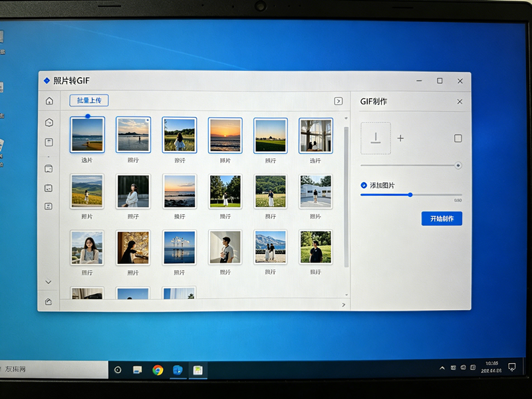This screenshot has width=532, height=399.
Task: Open File Explorer from the taskbar
Action: click(x=138, y=370)
